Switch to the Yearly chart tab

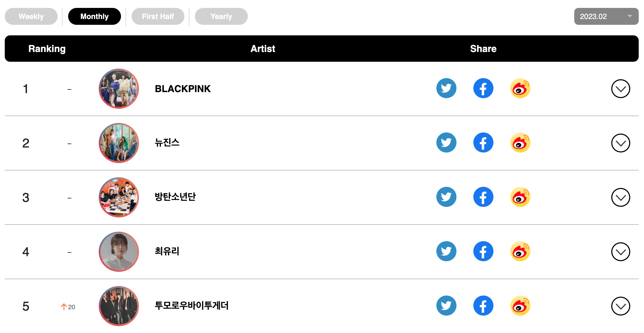221,16
